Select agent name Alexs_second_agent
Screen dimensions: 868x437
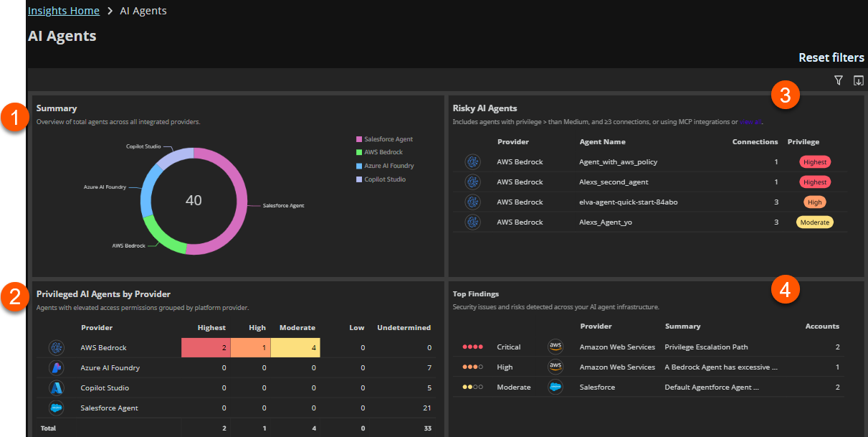tap(612, 182)
